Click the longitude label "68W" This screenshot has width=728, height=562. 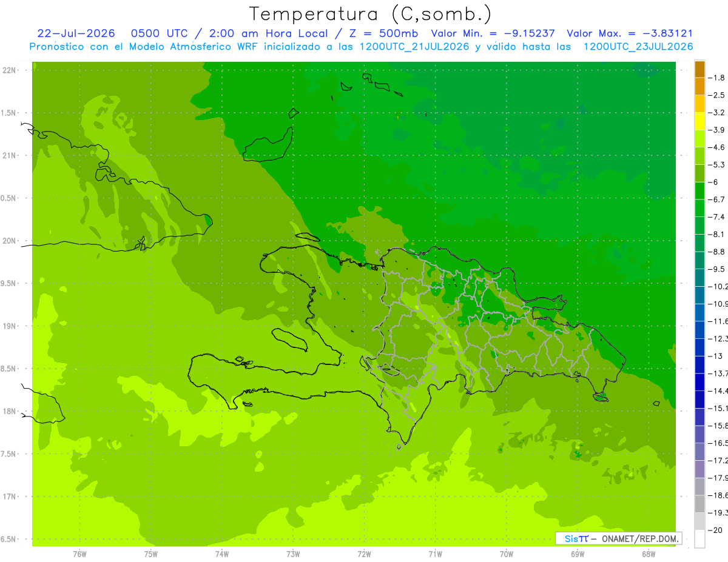pos(649,554)
